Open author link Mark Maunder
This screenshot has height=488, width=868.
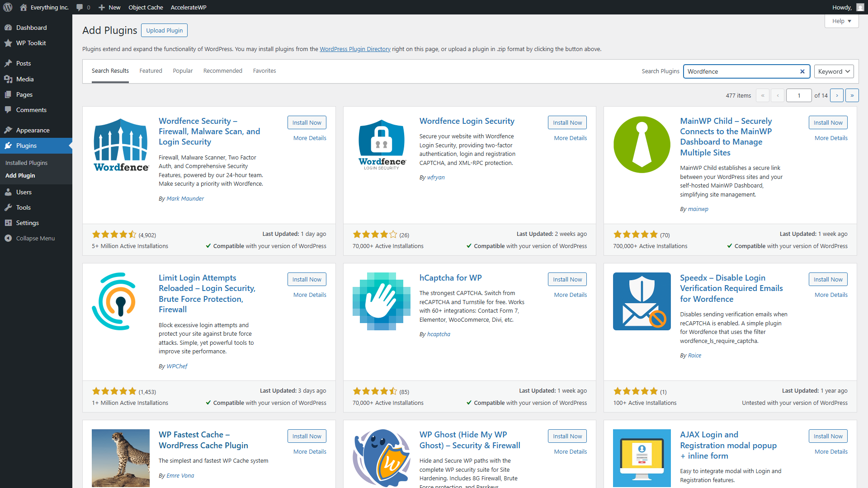pyautogui.click(x=185, y=198)
